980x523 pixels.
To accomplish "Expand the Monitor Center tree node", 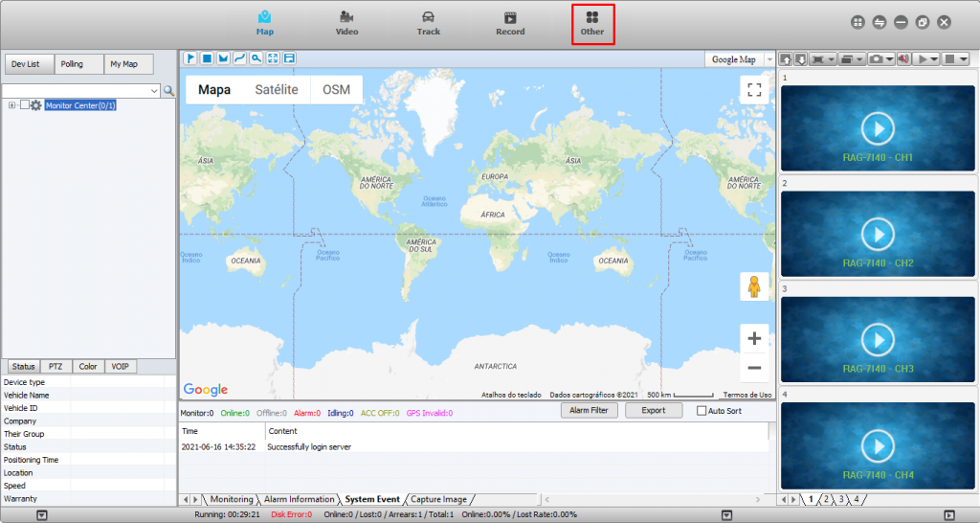I will [11, 105].
